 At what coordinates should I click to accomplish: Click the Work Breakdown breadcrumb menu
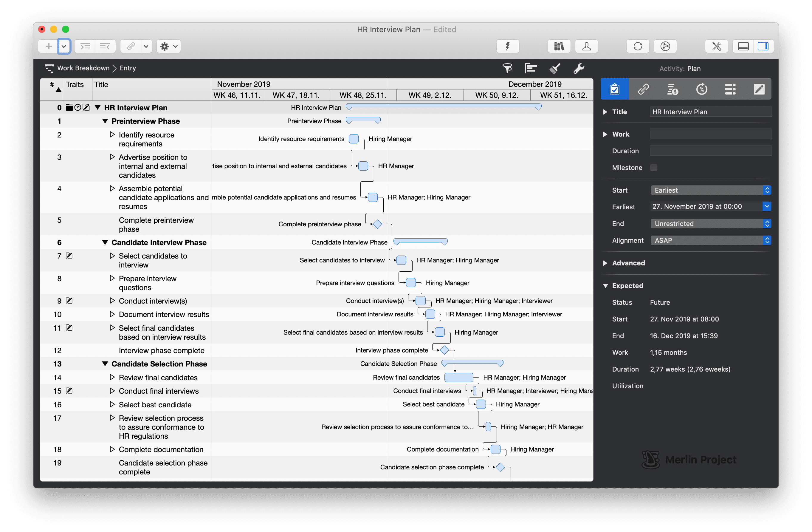pos(83,68)
